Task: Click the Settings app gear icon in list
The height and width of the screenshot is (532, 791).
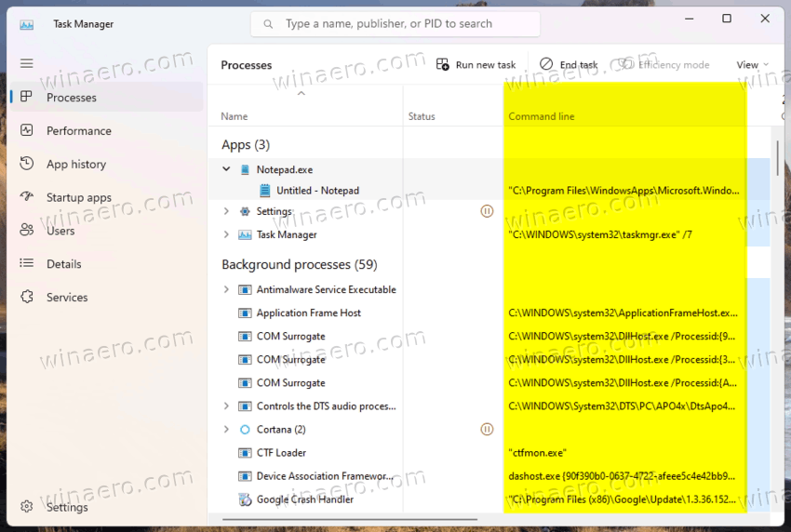Action: click(x=245, y=211)
